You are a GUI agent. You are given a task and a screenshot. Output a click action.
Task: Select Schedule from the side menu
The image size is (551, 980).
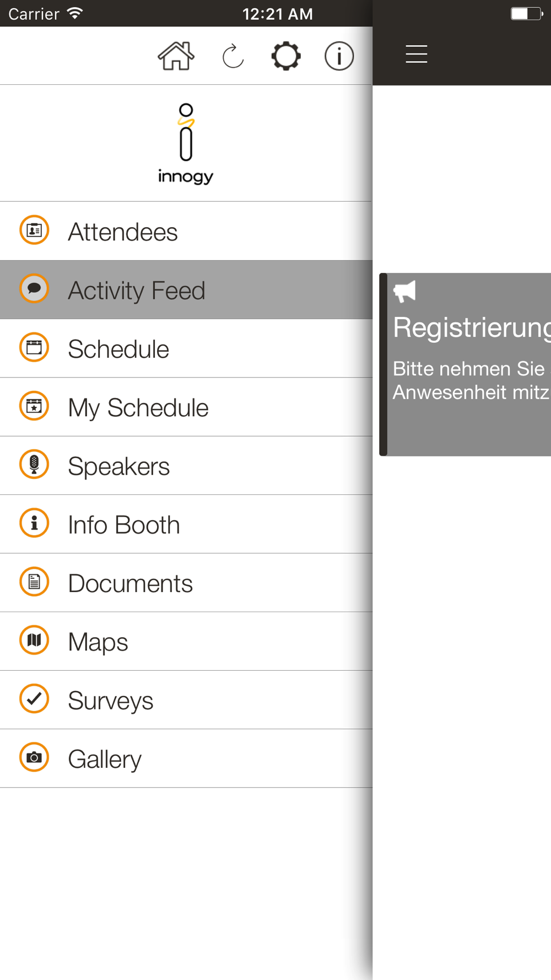click(x=186, y=348)
